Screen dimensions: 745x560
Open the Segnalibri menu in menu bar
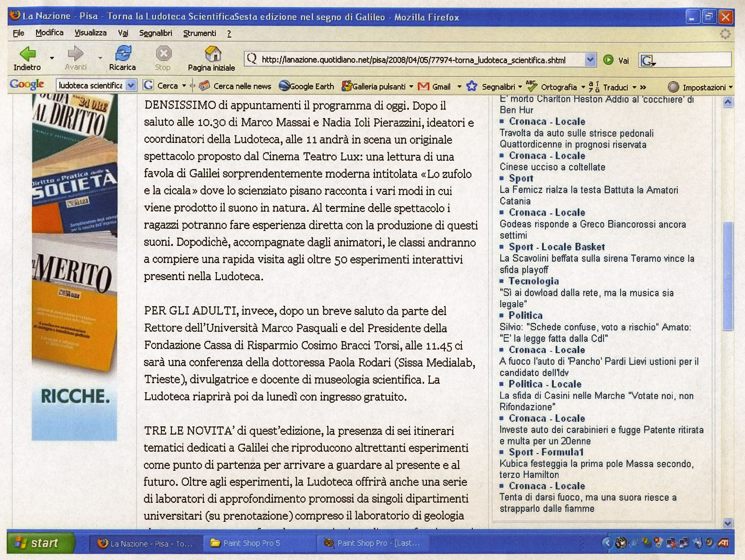155,33
